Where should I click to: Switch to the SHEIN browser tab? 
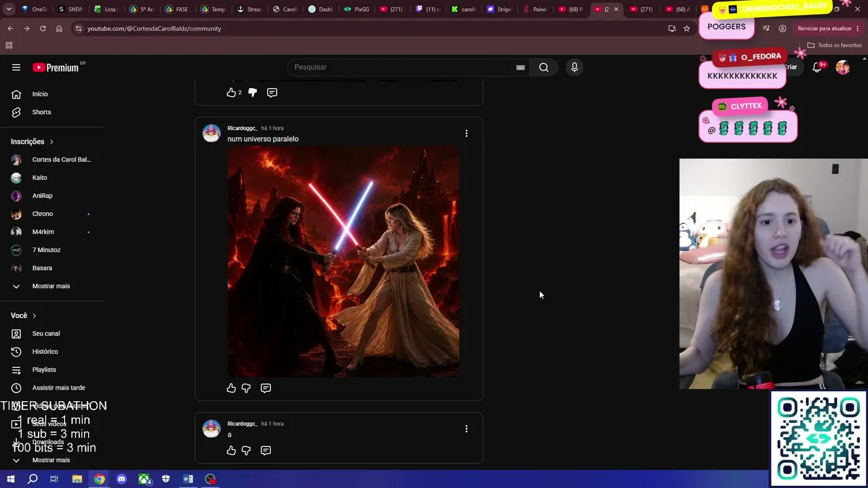(71, 9)
